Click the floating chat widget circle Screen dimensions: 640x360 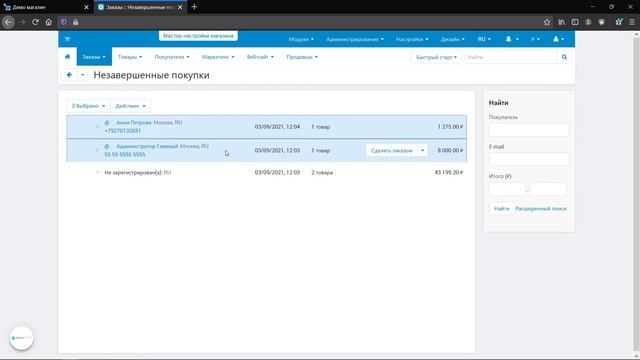tap(22, 338)
